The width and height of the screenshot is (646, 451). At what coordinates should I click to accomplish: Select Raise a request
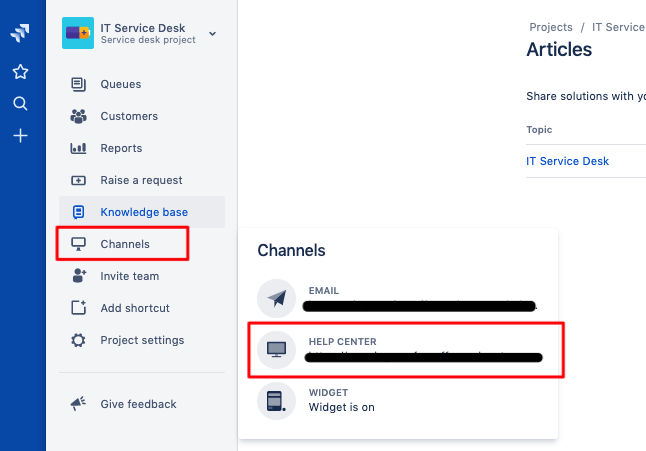142,180
